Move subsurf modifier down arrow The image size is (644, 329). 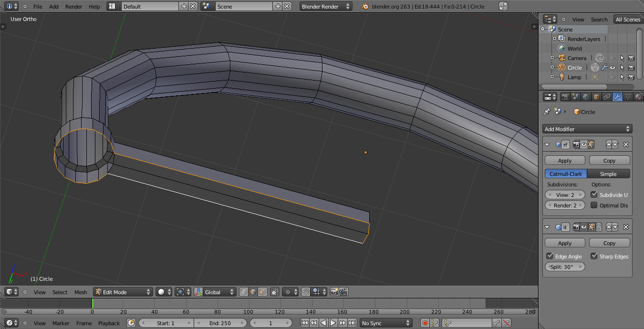pos(615,144)
